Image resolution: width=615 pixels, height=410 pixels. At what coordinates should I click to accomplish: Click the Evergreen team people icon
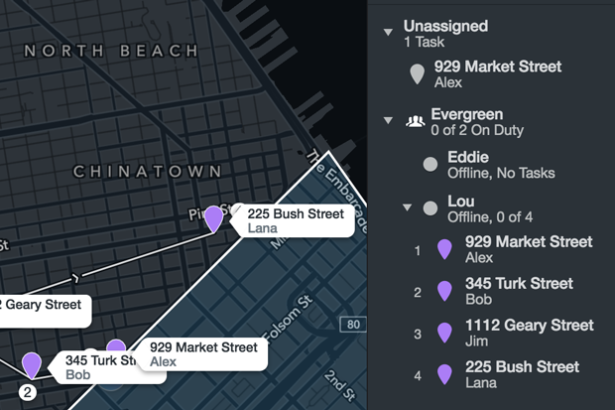[x=415, y=121]
